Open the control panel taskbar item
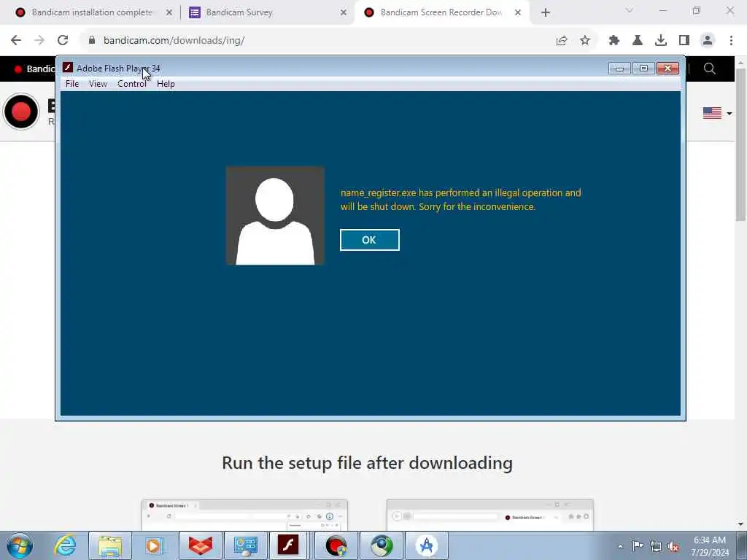The width and height of the screenshot is (747, 560). (245, 545)
